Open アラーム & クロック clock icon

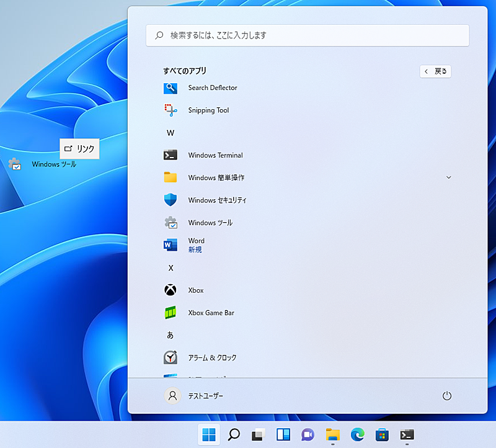(170, 357)
